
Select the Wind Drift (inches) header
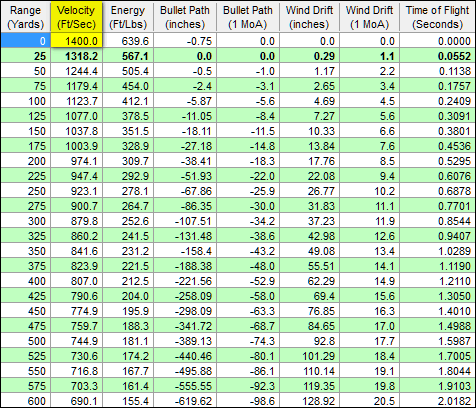coord(309,17)
